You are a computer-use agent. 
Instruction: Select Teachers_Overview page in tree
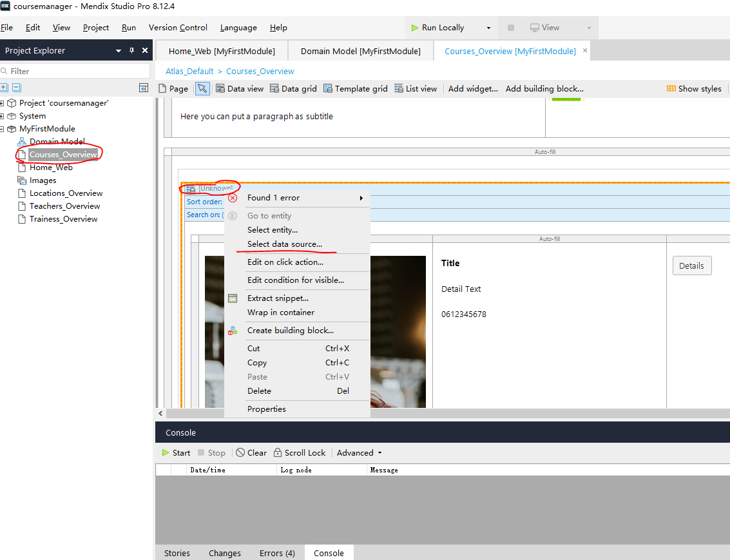click(x=64, y=206)
